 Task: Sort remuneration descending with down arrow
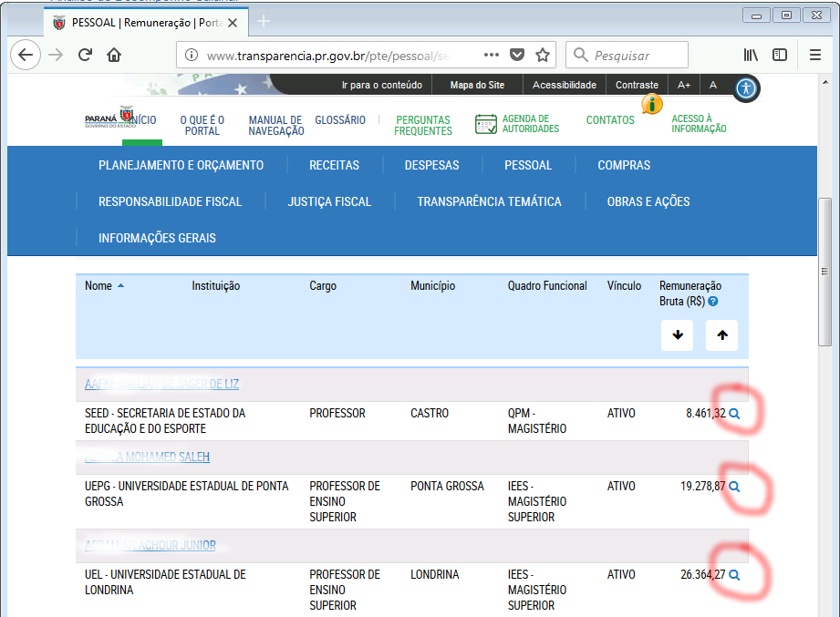(677, 335)
